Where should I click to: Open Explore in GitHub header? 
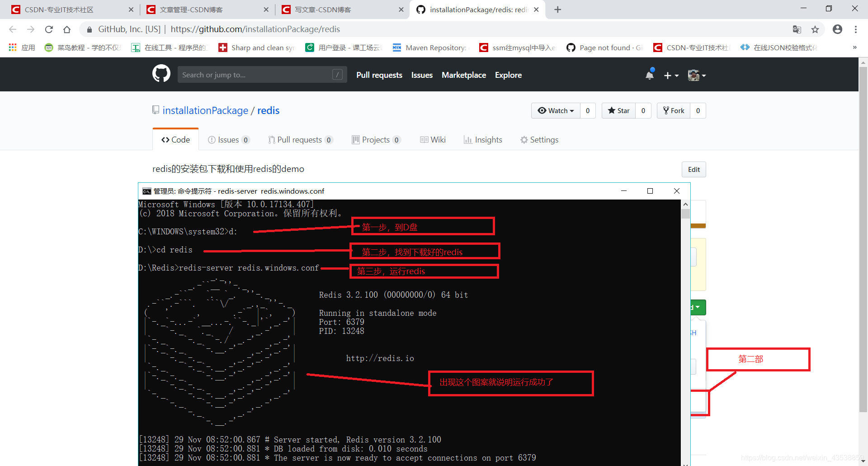(x=508, y=75)
